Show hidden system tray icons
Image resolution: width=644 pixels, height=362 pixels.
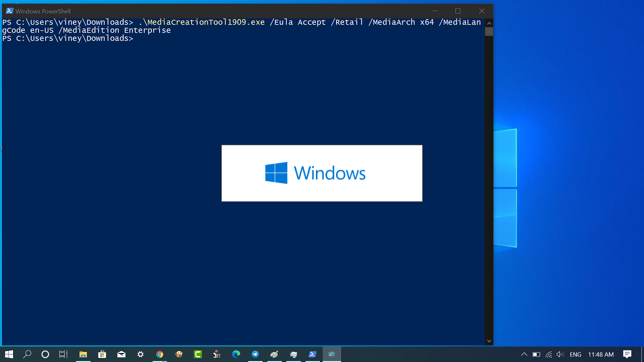[x=524, y=354]
